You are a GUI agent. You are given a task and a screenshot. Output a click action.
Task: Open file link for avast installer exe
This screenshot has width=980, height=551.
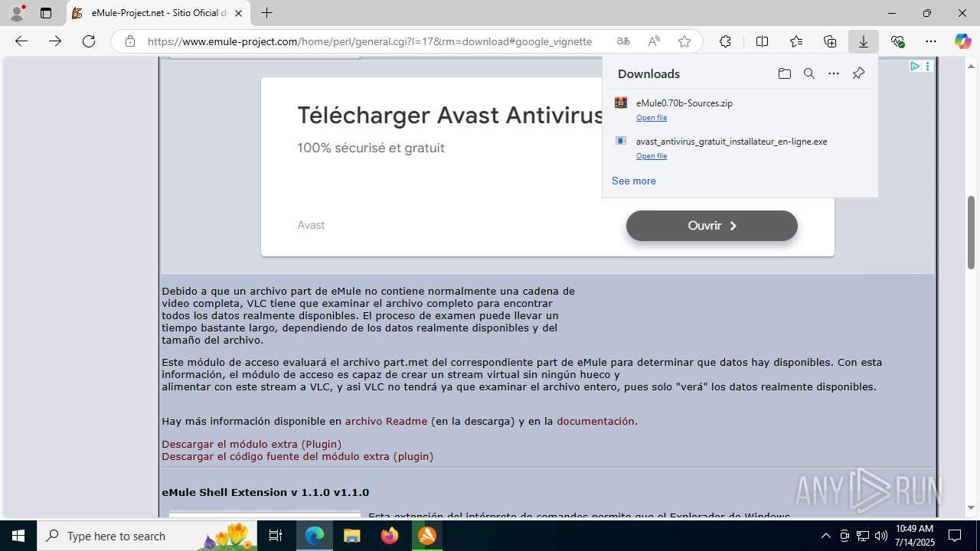tap(652, 156)
